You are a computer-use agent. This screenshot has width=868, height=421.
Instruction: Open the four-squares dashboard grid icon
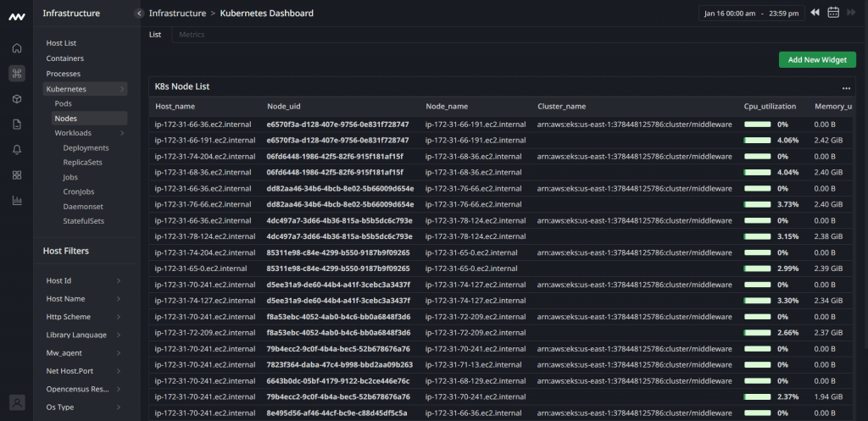(x=17, y=175)
